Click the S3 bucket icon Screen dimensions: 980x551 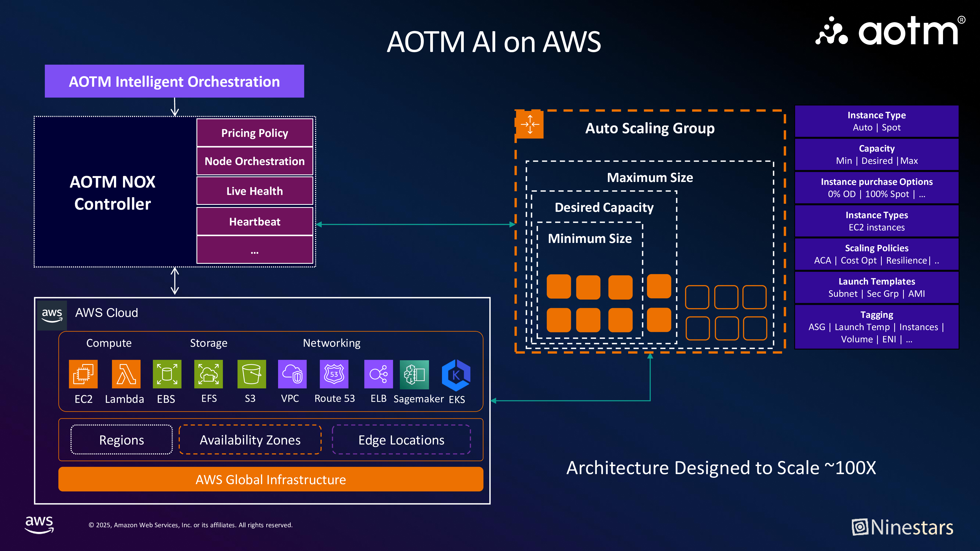[251, 374]
